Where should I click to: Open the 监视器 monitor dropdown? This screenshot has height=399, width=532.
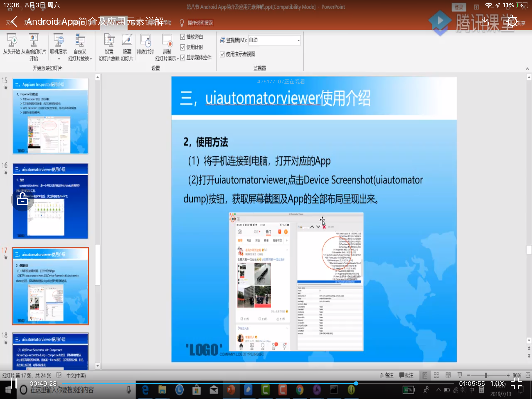[x=298, y=40]
